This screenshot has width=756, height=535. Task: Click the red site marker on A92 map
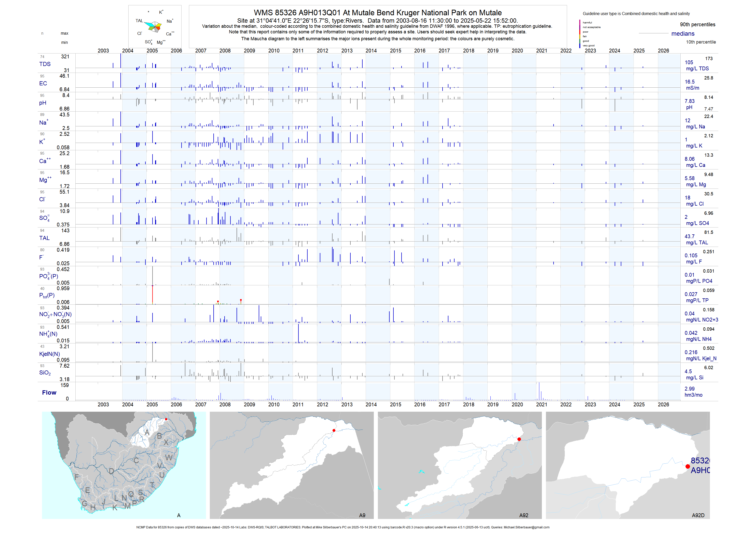[519, 439]
